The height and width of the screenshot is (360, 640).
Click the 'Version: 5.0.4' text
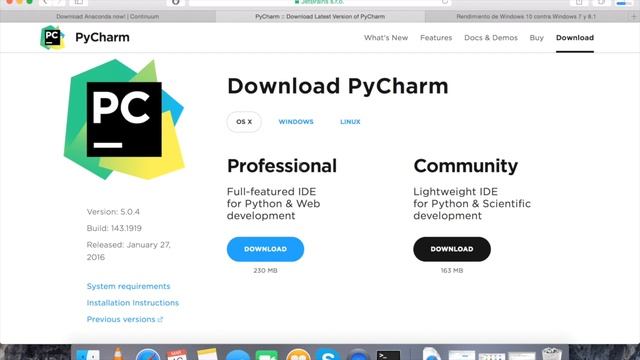(113, 212)
